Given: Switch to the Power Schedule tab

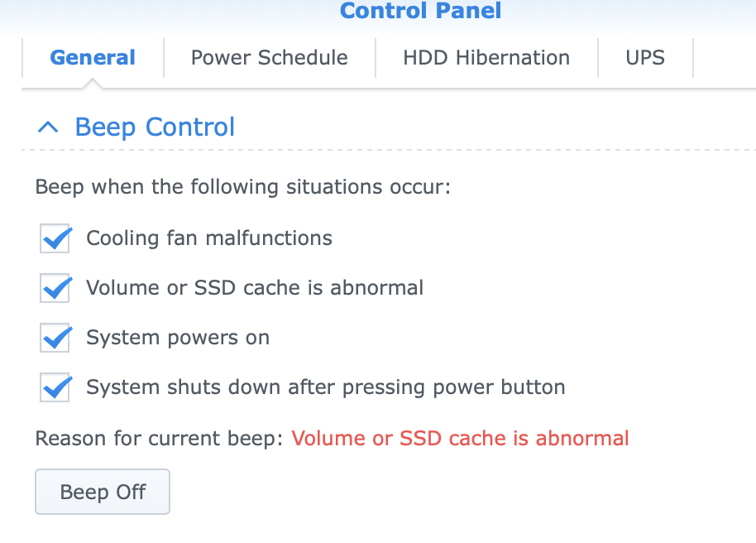Looking at the screenshot, I should pos(269,58).
